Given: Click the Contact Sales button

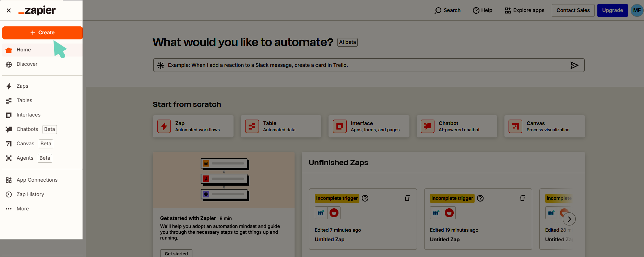Looking at the screenshot, I should (573, 10).
